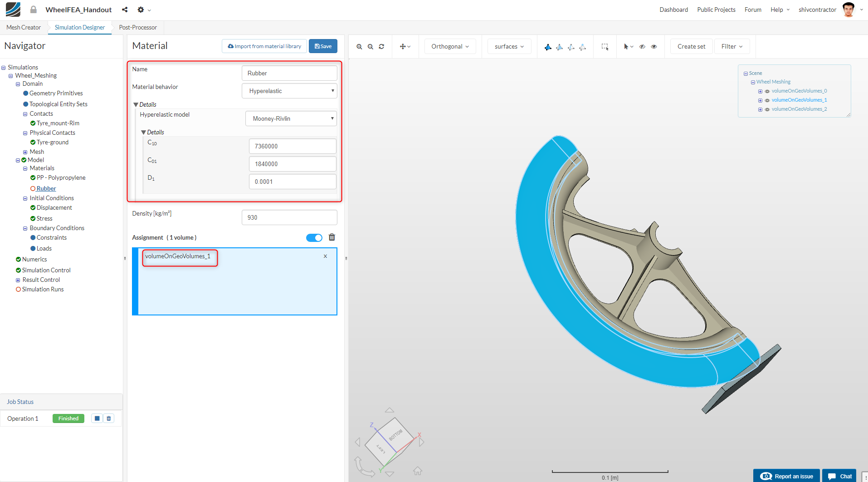Select the solid filled render mode icon
The height and width of the screenshot is (482, 868).
[548, 47]
